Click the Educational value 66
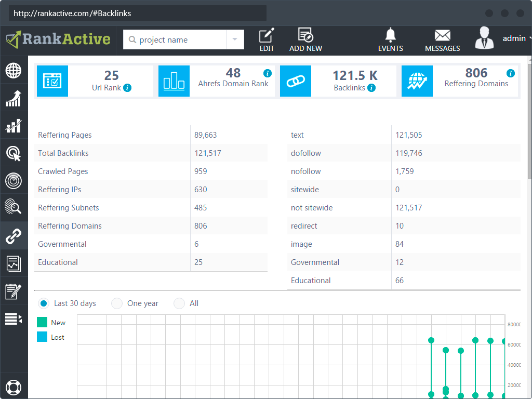This screenshot has width=532, height=399. pyautogui.click(x=400, y=280)
